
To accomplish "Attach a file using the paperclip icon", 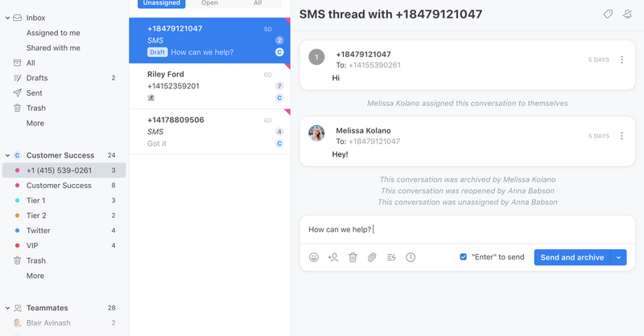I will [372, 257].
